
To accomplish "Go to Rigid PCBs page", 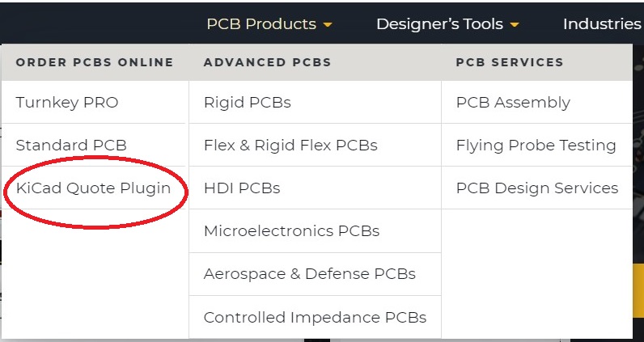I will [247, 103].
